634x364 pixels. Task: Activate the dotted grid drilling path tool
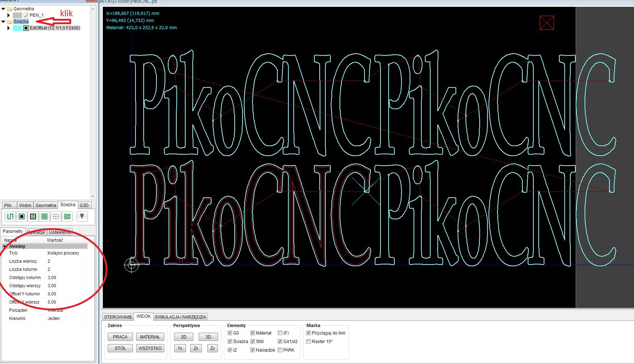click(x=56, y=216)
